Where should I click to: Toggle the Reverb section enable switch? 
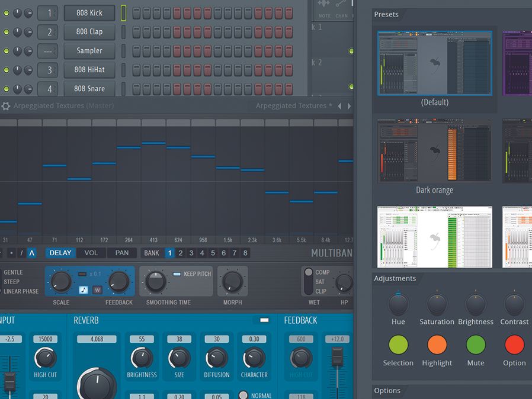click(x=264, y=320)
